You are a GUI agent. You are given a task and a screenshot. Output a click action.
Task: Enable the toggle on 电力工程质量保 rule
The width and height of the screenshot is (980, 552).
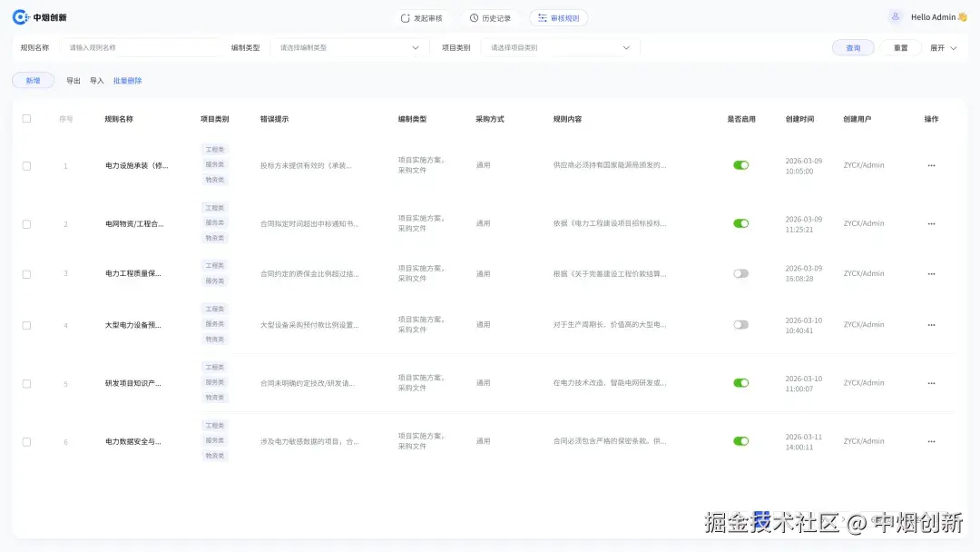point(741,273)
